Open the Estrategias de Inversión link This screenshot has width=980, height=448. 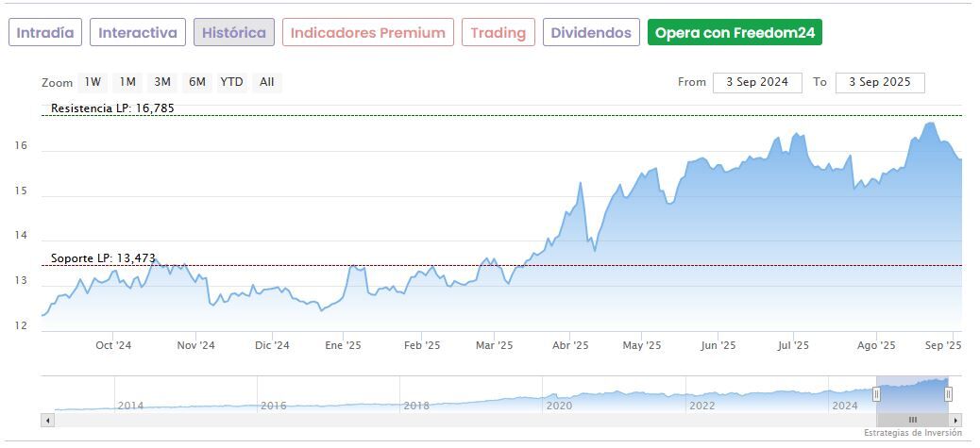coord(912,433)
